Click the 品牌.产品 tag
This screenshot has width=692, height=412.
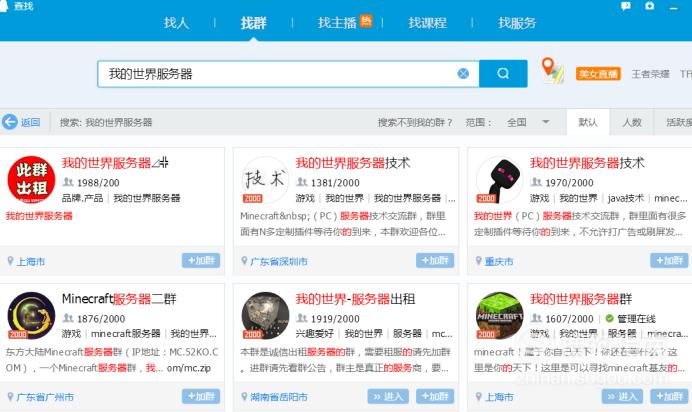[83, 198]
